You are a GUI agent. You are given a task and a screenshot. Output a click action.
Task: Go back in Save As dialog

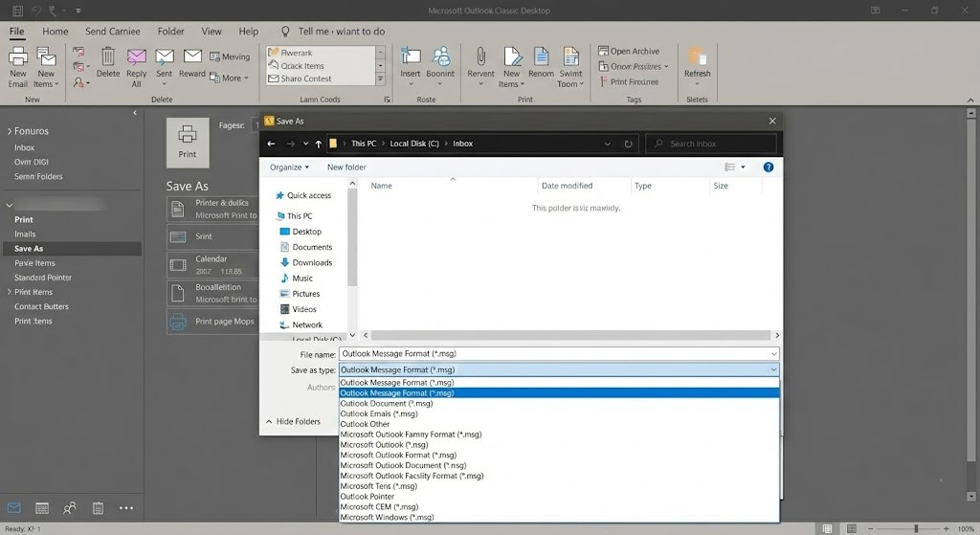tap(271, 144)
